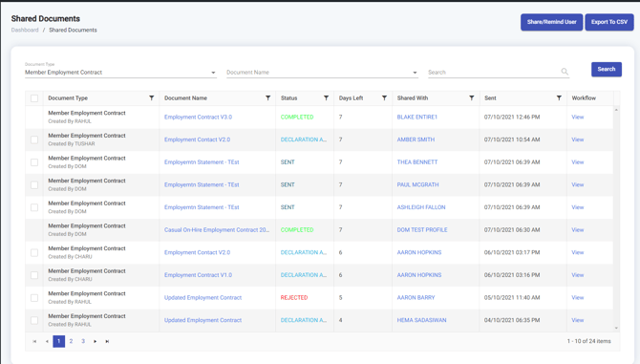
Task: Click the first COMPLETED status cell for BLAKE ENTIRE1
Action: (297, 118)
